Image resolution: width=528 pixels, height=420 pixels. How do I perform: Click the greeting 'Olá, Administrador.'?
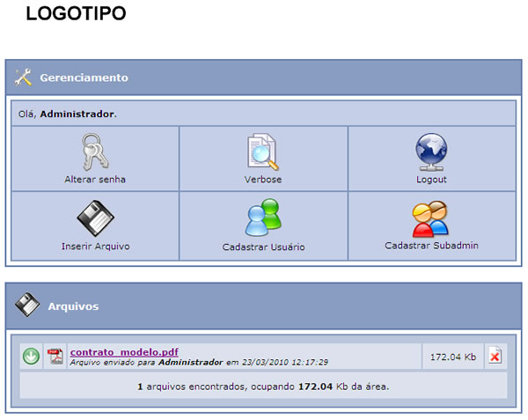[x=68, y=114]
